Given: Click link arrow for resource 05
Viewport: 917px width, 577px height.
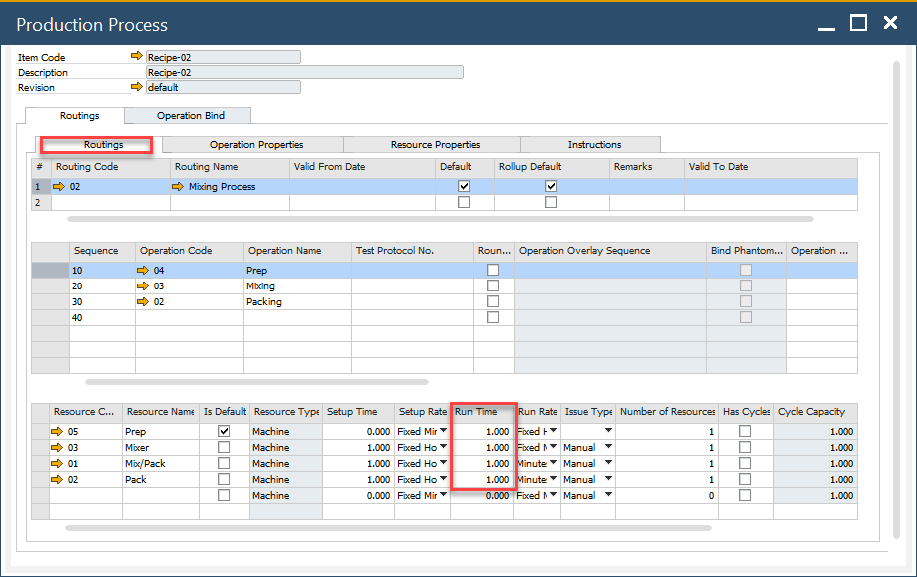Looking at the screenshot, I should click(57, 432).
